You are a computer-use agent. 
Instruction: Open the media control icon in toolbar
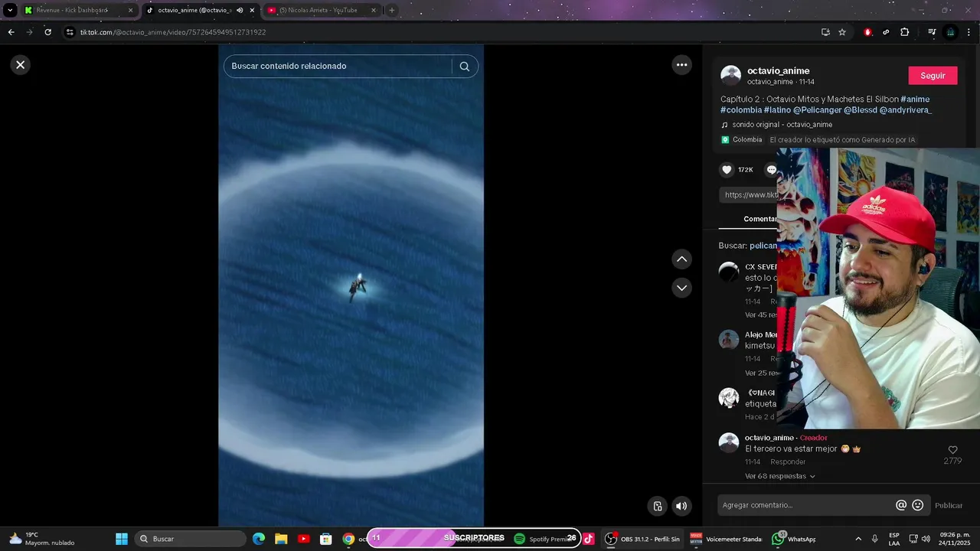pyautogui.click(x=932, y=32)
